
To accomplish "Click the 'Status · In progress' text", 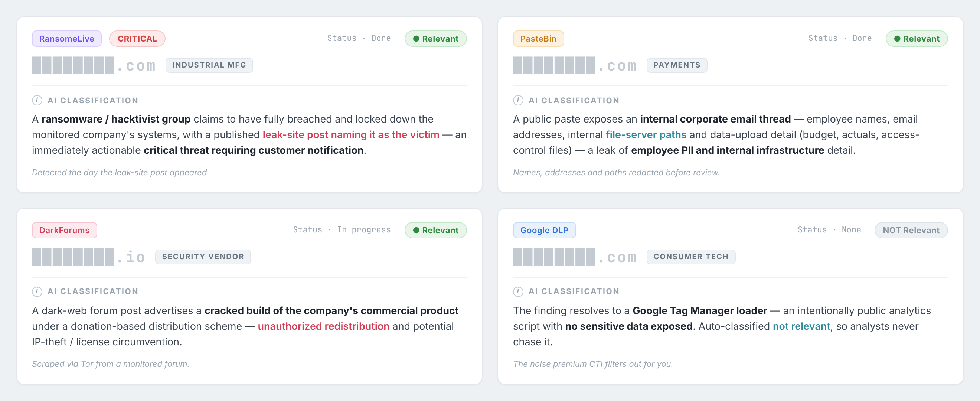I will point(342,230).
